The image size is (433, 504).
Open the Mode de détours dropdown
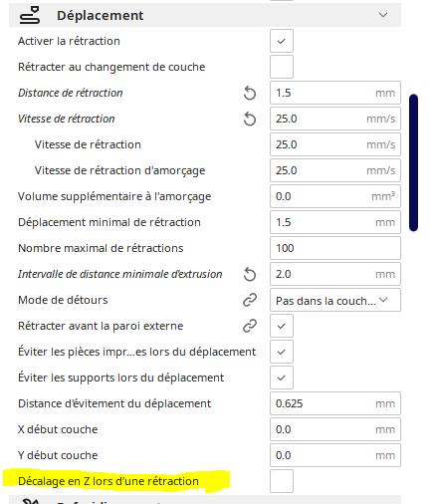click(x=335, y=300)
